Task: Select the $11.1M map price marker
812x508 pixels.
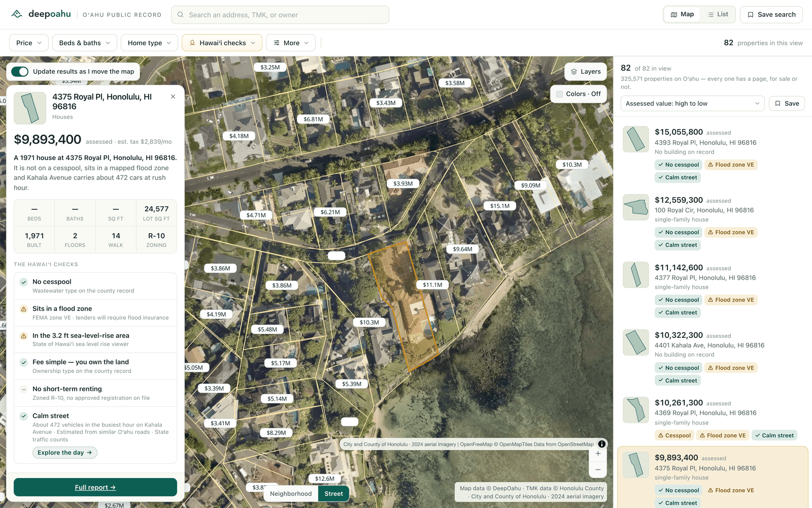Action: [432, 285]
